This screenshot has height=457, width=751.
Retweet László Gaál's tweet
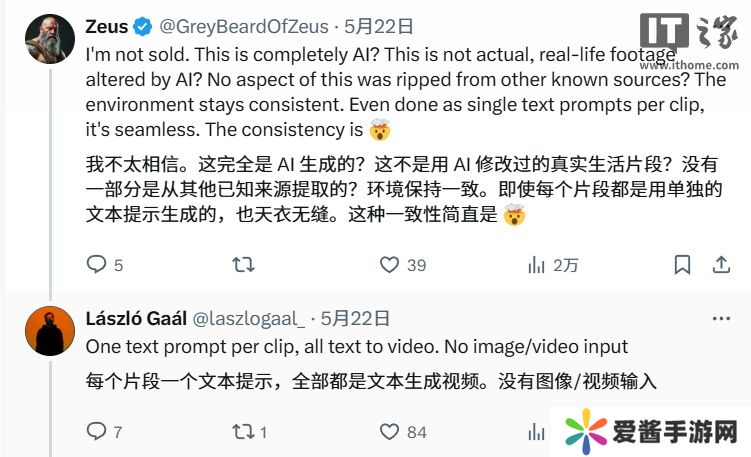point(243,432)
